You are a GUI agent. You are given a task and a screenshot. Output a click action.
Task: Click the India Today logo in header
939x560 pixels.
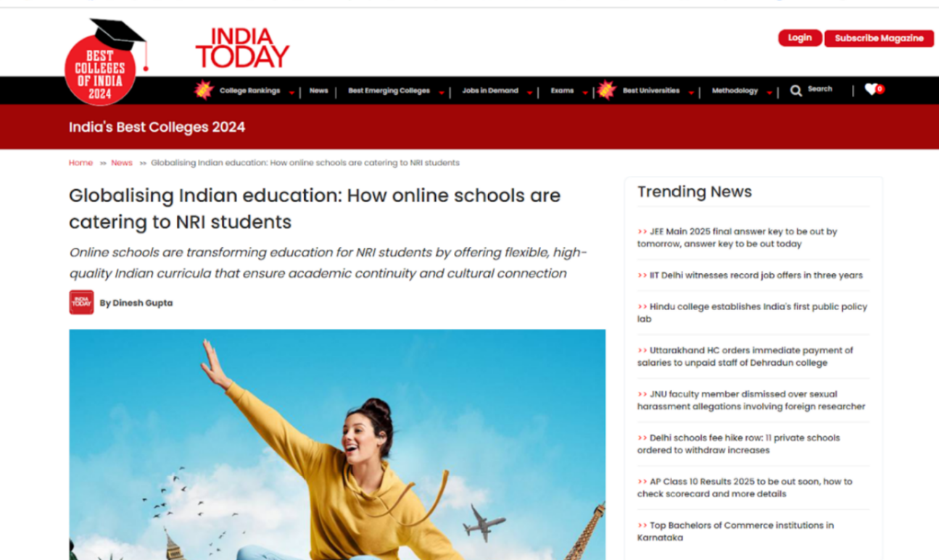click(242, 49)
